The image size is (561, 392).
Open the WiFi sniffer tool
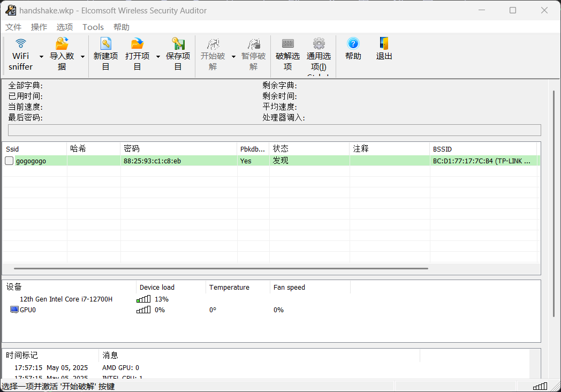coord(20,55)
